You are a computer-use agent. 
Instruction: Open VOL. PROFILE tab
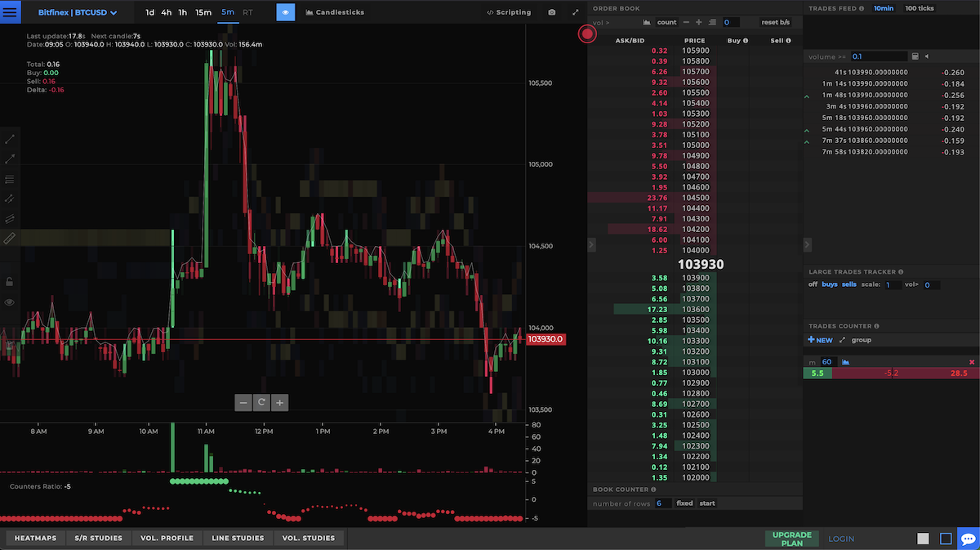(x=167, y=538)
